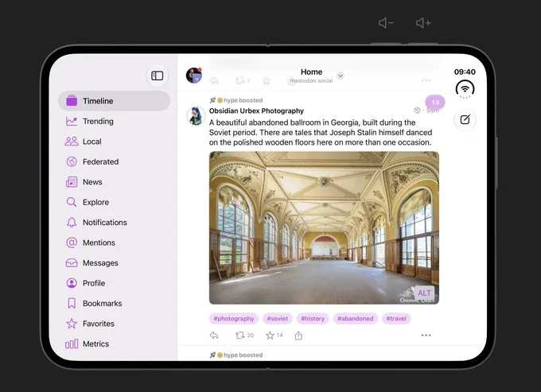Reply to the ballroom post

click(x=214, y=336)
